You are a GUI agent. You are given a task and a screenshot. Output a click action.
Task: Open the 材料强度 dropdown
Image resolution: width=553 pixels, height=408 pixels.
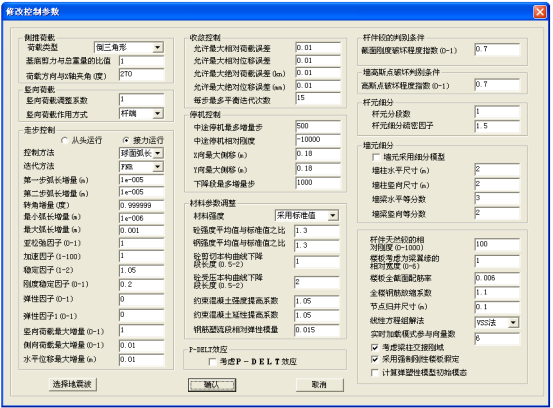[x=333, y=215]
